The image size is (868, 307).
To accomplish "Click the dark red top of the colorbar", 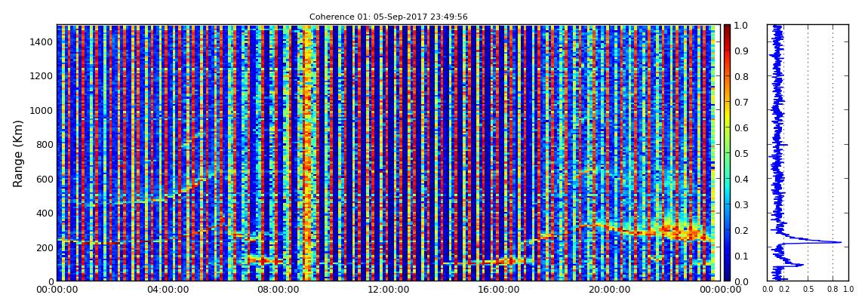I will tap(727, 29).
